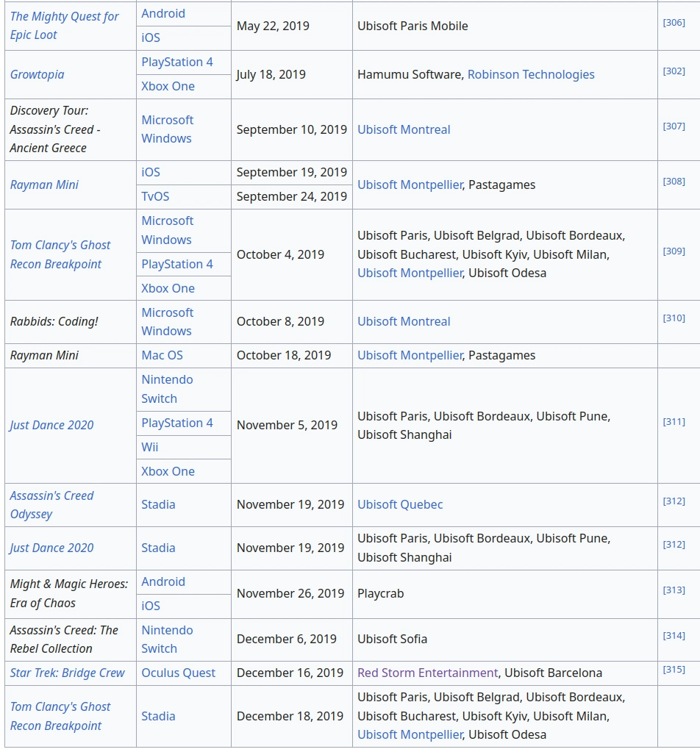Select the 'Rabbids: Coding!' title text

coord(54,321)
